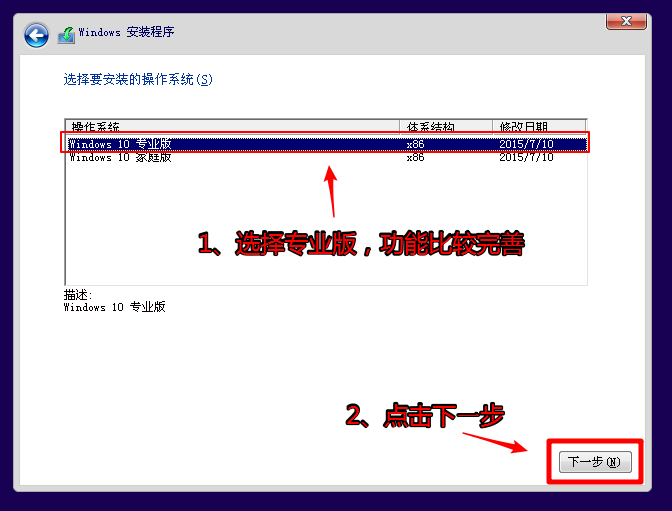The width and height of the screenshot is (672, 511).
Task: Click x86 architecture cell of 家庭版 row
Action: click(416, 157)
